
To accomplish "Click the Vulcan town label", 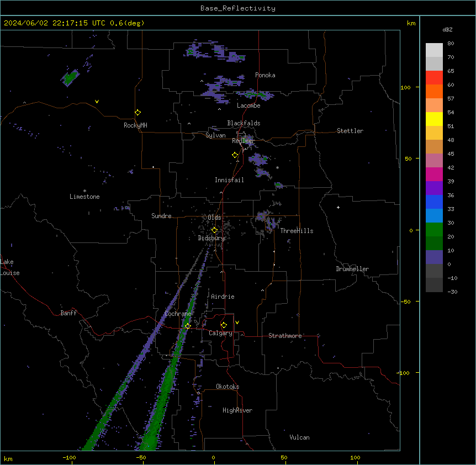I will point(300,437).
